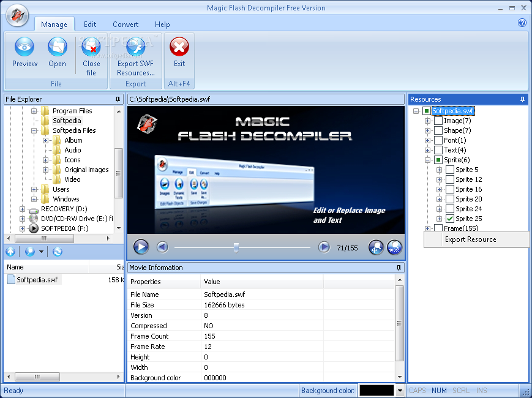Open help via the question mark icon

(x=522, y=23)
